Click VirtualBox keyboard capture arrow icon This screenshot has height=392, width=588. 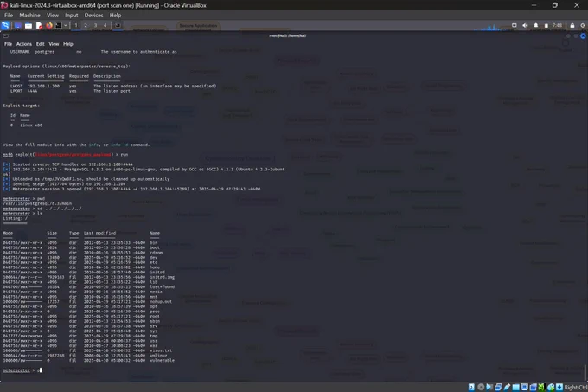pyautogui.click(x=559, y=387)
